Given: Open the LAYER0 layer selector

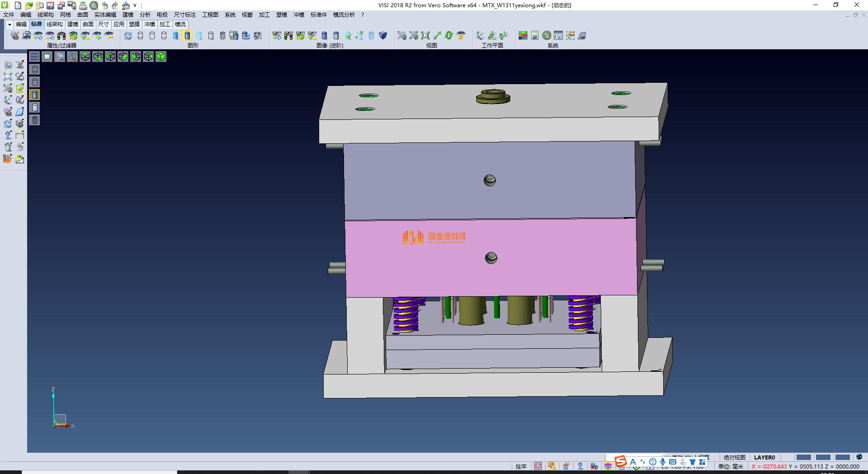Looking at the screenshot, I should pos(764,457).
